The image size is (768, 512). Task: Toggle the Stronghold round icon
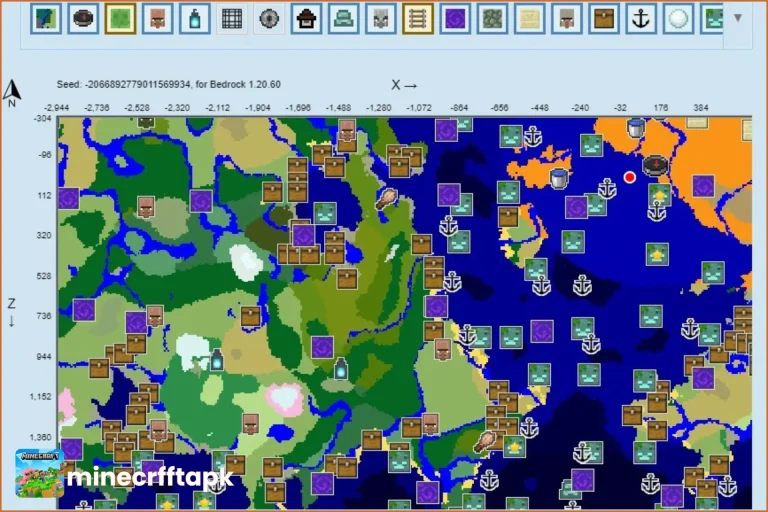click(x=269, y=19)
